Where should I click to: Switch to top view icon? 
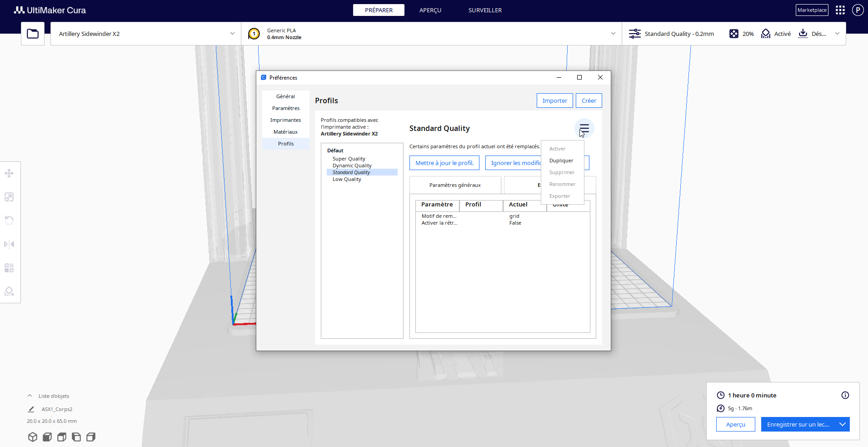click(62, 437)
